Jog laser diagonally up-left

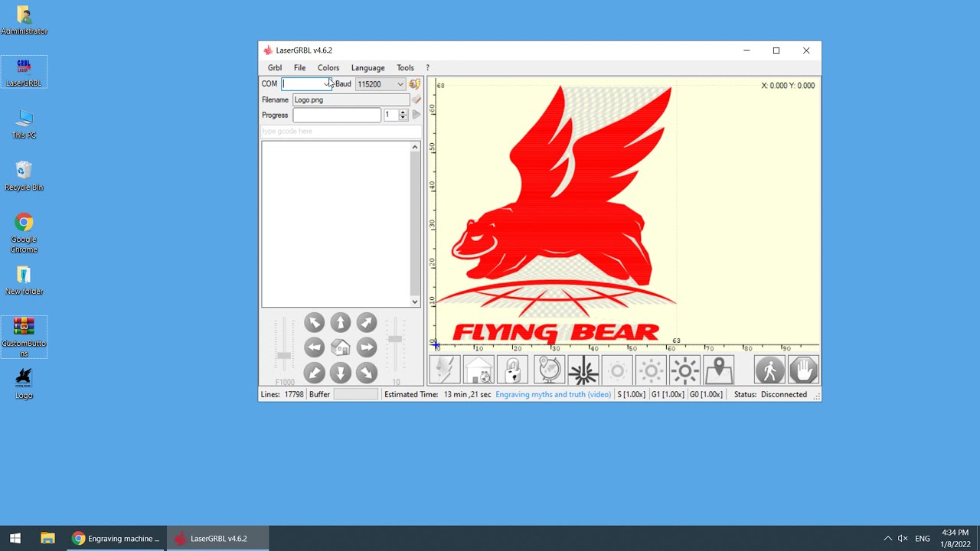click(314, 322)
